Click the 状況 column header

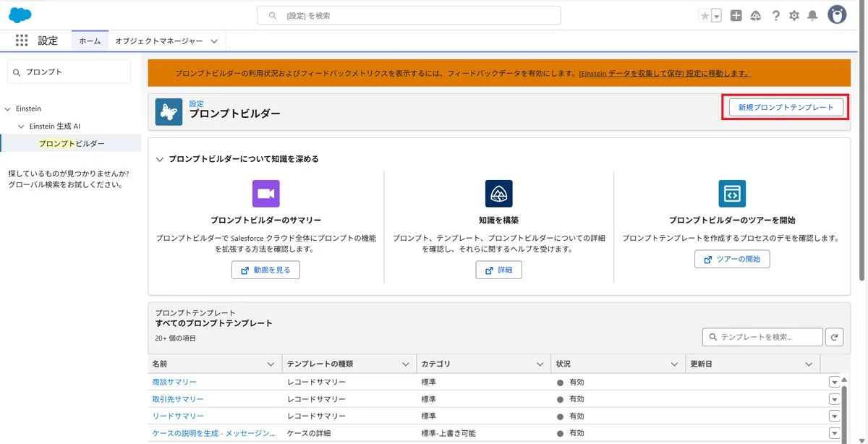[618, 364]
